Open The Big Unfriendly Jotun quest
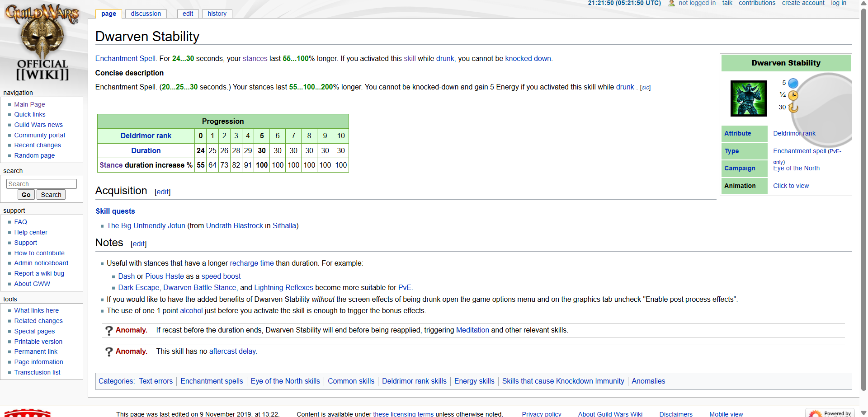This screenshot has width=868, height=417. (146, 225)
